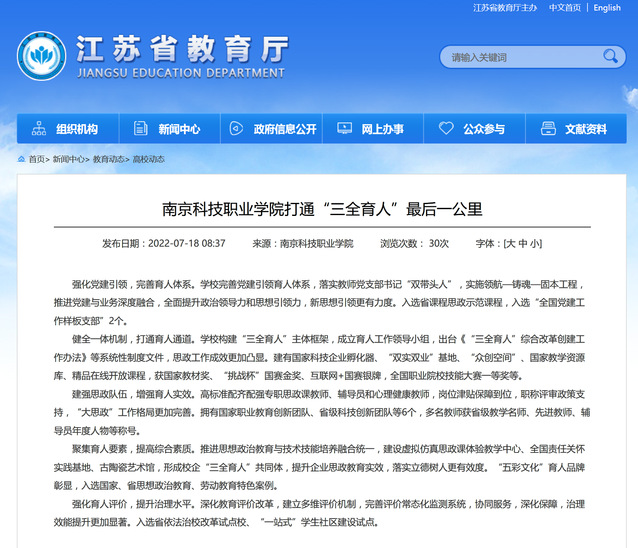The width and height of the screenshot is (638, 548).
Task: Set font size to 大
Action: point(511,243)
